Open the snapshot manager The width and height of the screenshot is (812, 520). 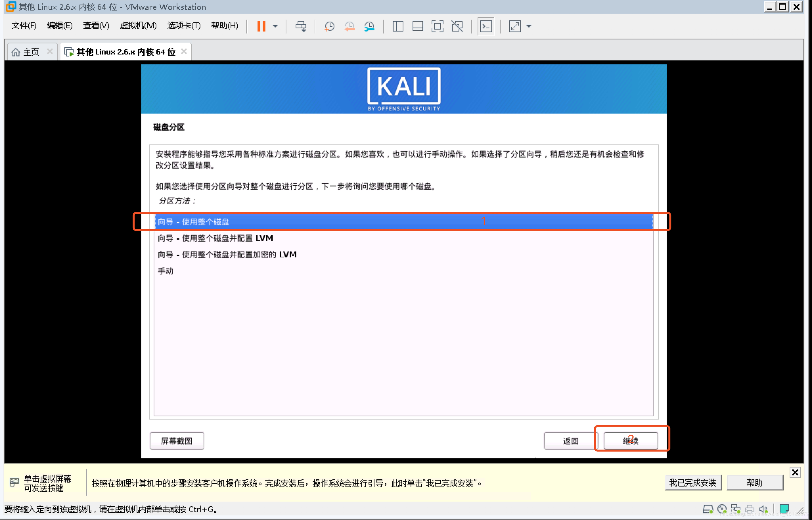pyautogui.click(x=369, y=26)
